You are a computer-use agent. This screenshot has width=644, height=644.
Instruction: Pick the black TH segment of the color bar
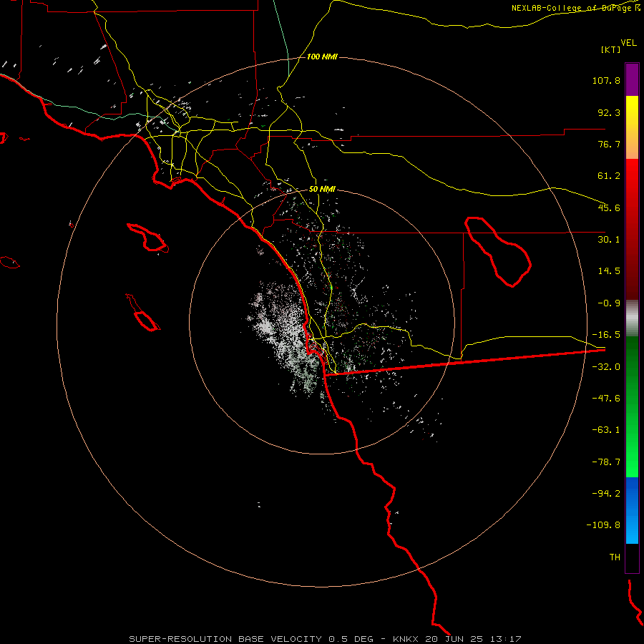click(632, 557)
